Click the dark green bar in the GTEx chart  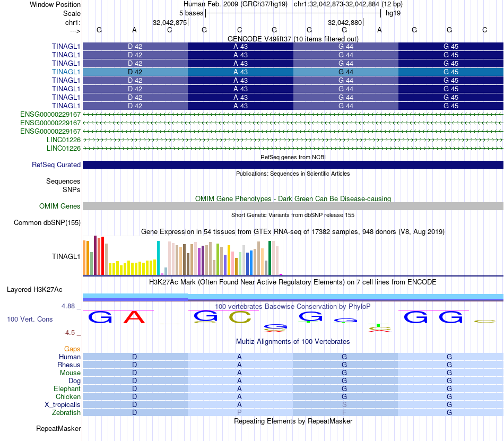pos(270,258)
